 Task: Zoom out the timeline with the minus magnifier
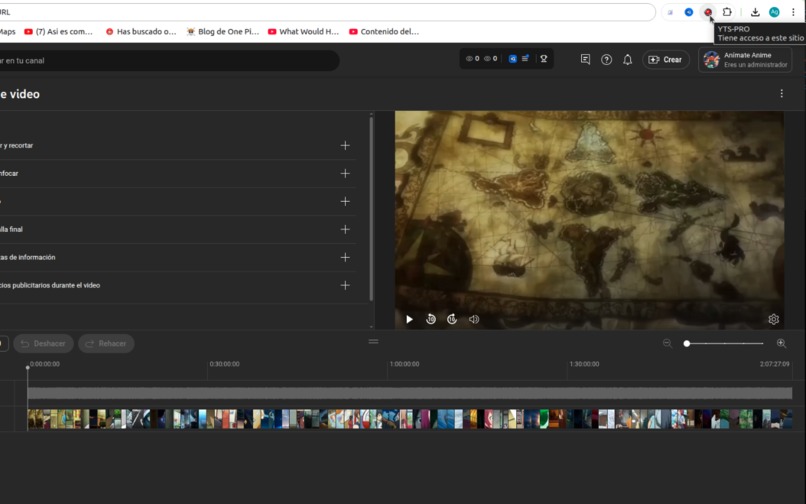tap(667, 343)
